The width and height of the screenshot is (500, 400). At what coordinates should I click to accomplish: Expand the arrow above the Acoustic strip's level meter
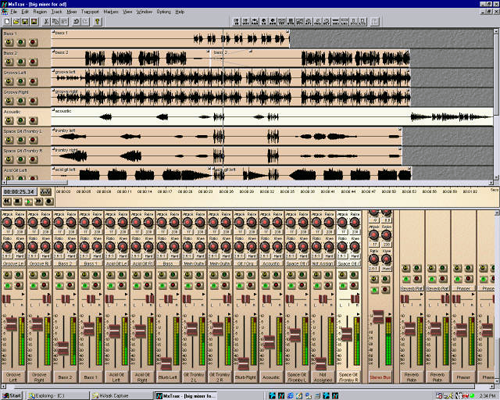click(280, 314)
